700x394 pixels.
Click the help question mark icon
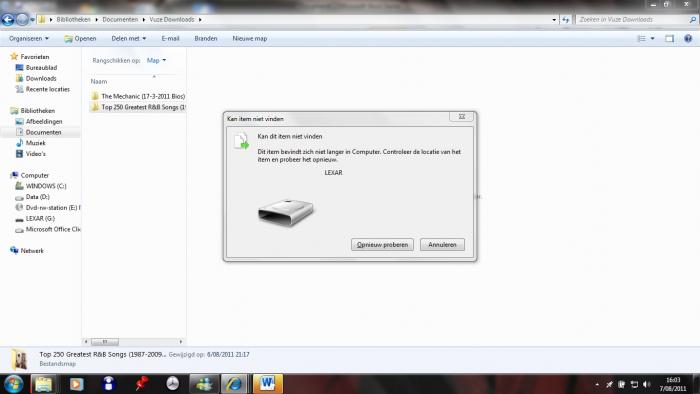[x=688, y=39]
